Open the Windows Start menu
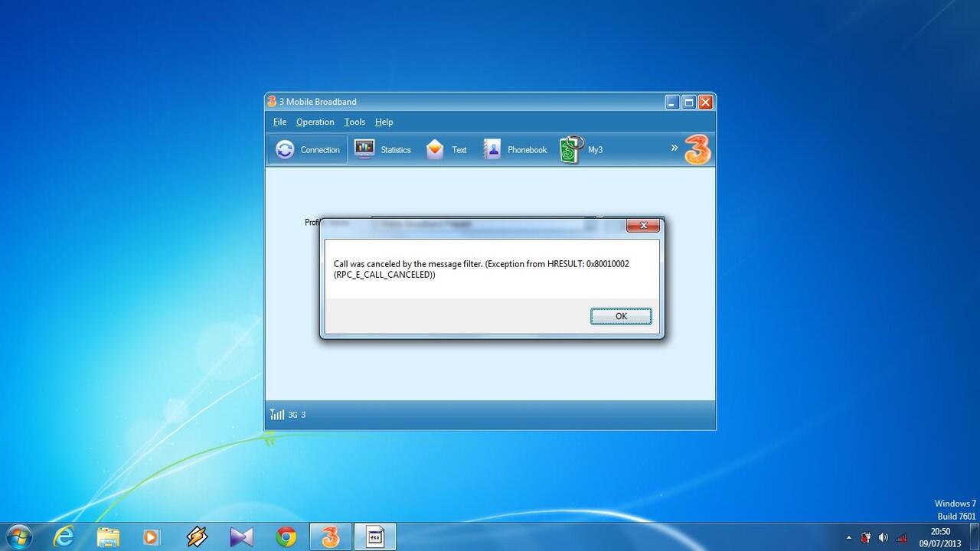Screen dimensions: 980x551 (x=18, y=536)
